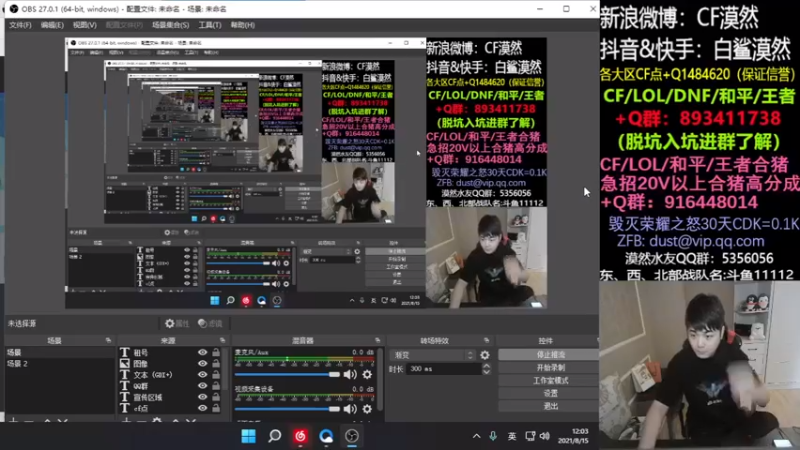Hide the QQ群 source with its eye icon
This screenshot has height=450, width=800.
203,386
